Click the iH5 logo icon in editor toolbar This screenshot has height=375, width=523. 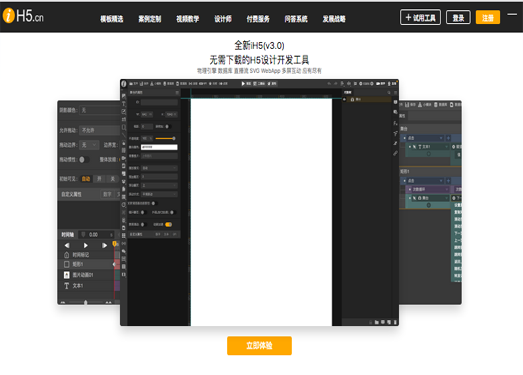coord(124,84)
